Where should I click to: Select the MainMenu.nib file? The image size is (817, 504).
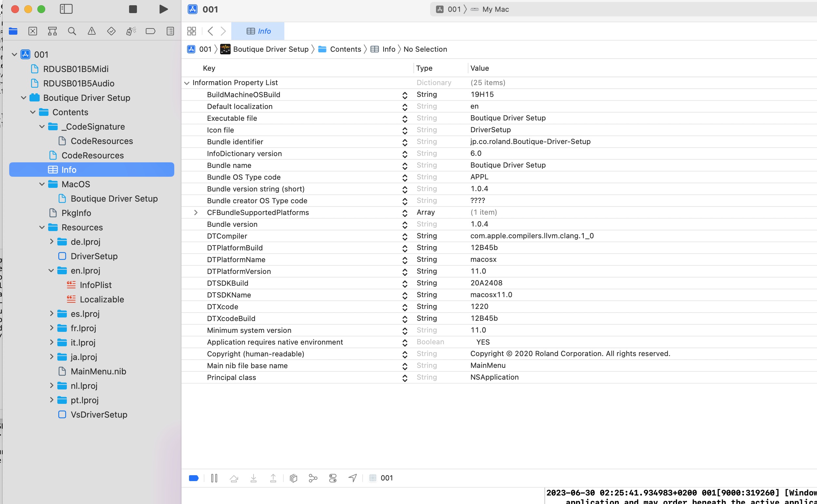pos(92,371)
